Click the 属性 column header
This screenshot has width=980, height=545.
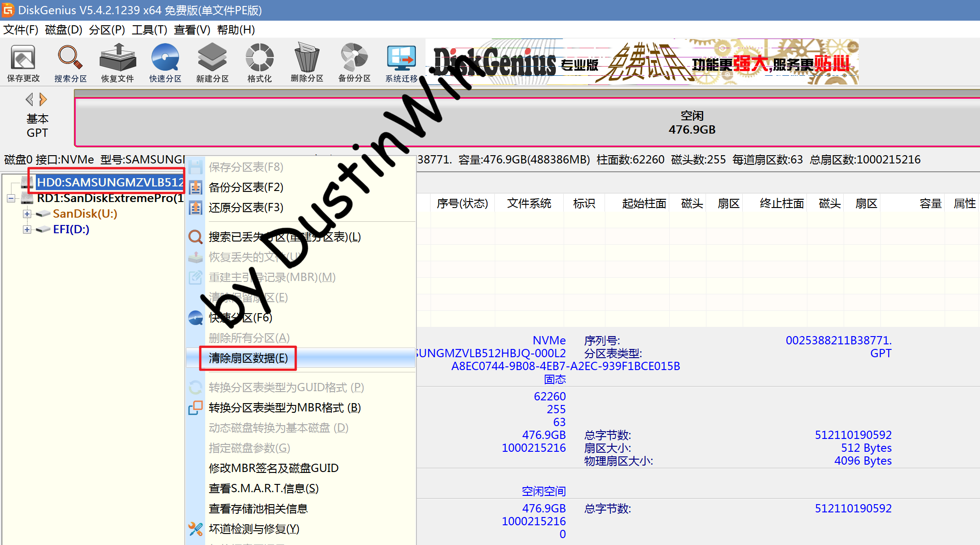pyautogui.click(x=964, y=203)
